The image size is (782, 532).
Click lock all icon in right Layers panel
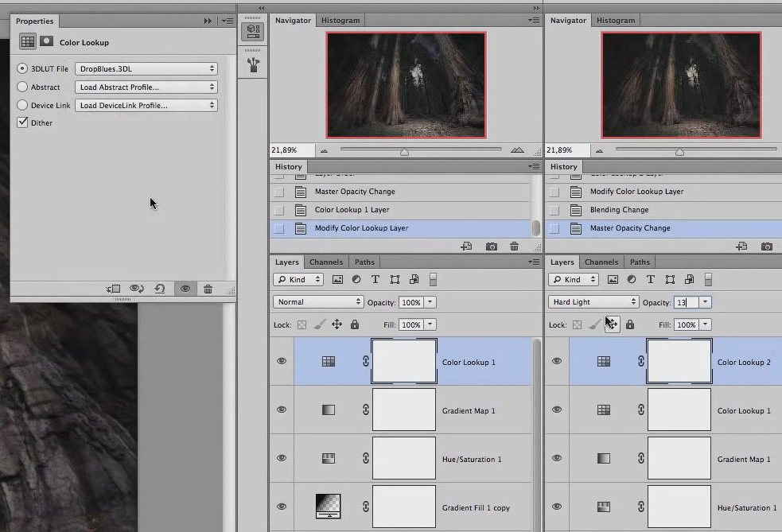[630, 324]
